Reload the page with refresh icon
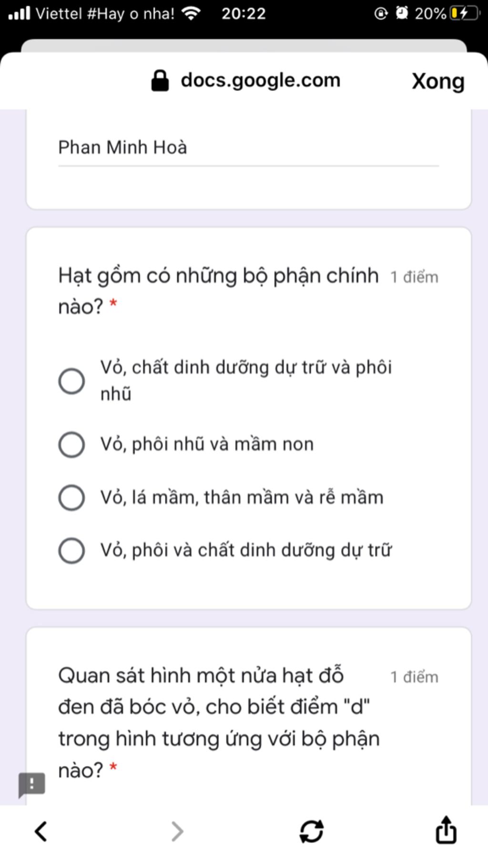488x868 pixels. click(312, 831)
